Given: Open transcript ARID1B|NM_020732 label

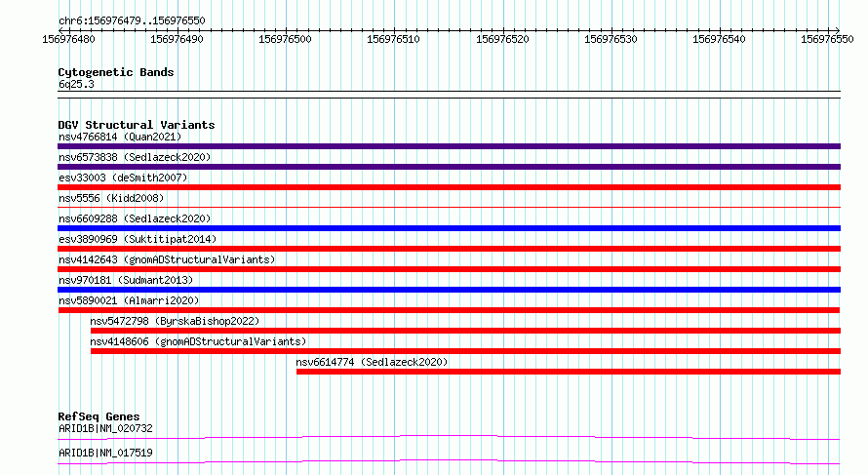Looking at the screenshot, I should coord(105,428).
